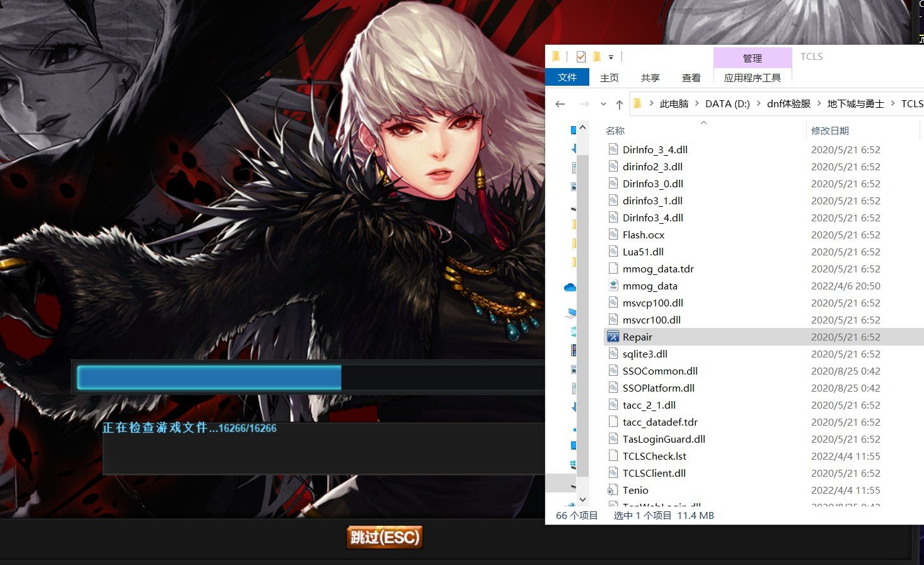Click the mmog_data file icon
This screenshot has height=565, width=924.
point(613,286)
